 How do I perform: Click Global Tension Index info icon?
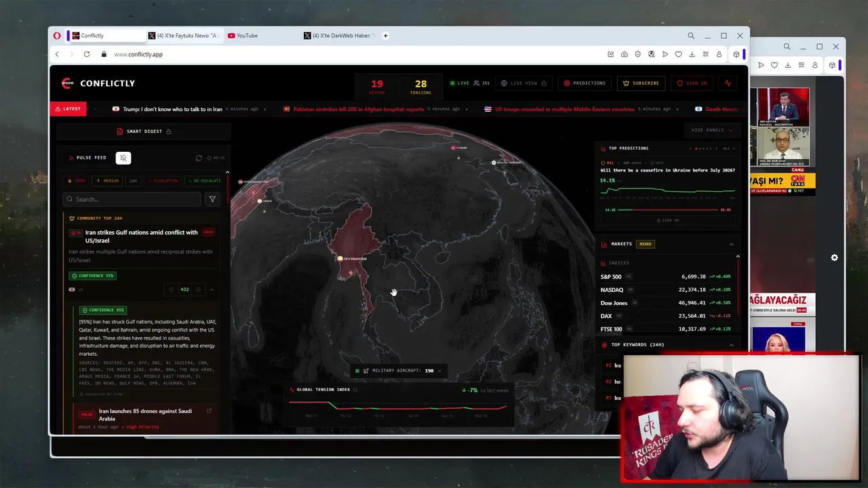pyautogui.click(x=355, y=390)
